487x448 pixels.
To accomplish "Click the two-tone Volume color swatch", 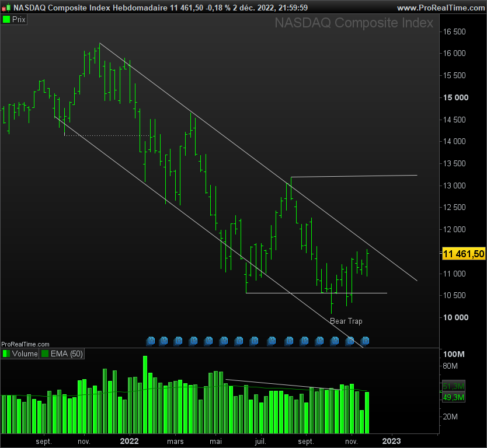I will [x=6, y=353].
